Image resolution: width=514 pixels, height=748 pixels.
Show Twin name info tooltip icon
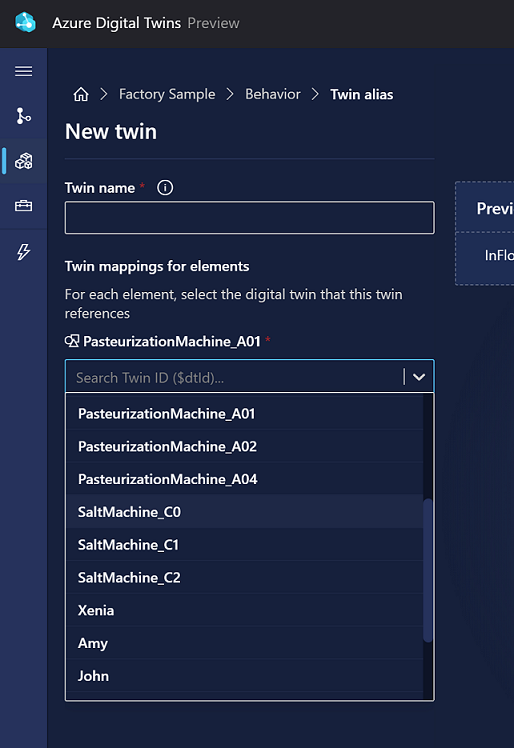click(x=165, y=187)
